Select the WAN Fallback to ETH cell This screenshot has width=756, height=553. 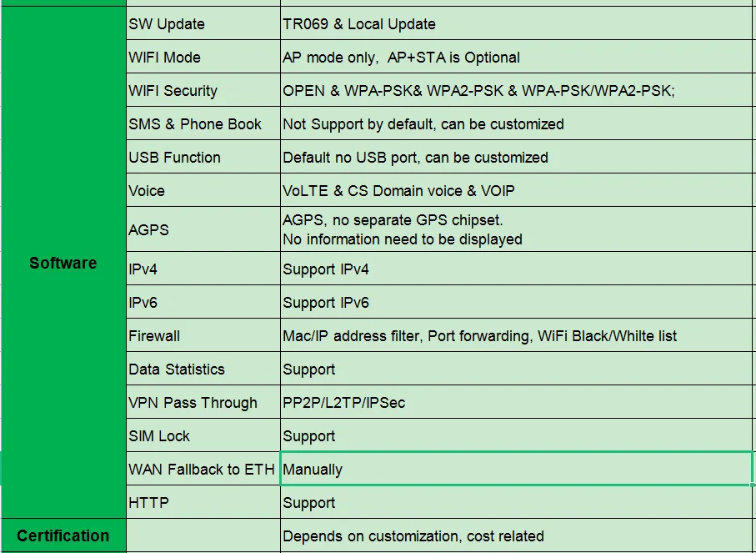(x=203, y=470)
